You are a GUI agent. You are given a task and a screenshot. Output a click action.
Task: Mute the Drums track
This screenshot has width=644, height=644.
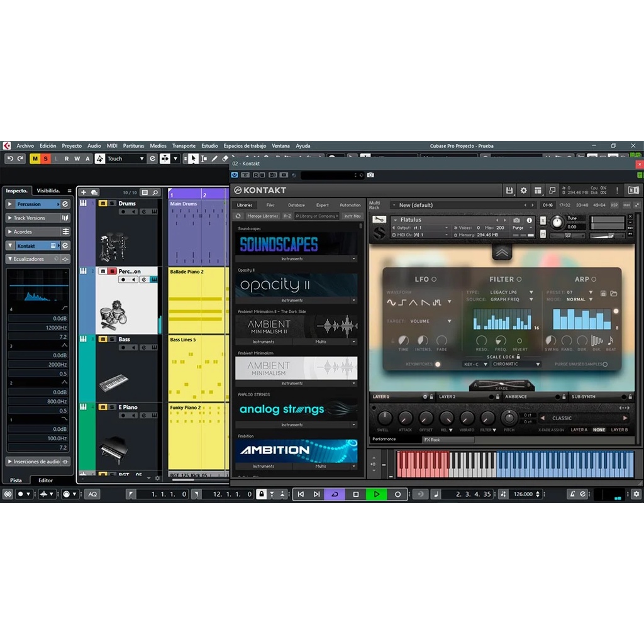(103, 203)
